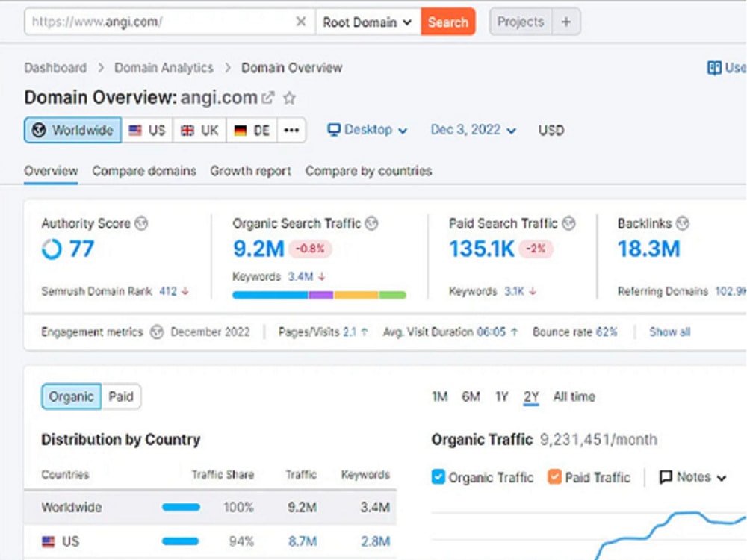Go to the Domain Analytics breadcrumb
This screenshot has width=747, height=560.
coord(164,68)
